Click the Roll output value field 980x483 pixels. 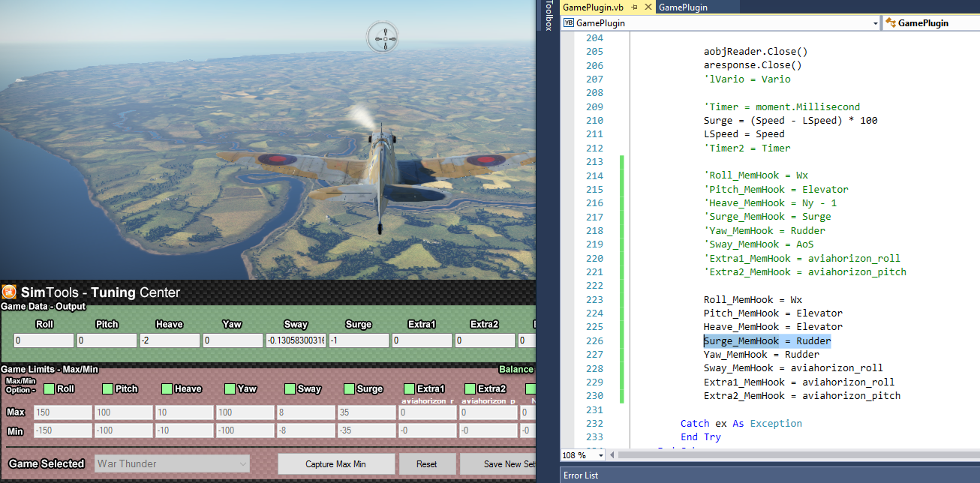(x=44, y=340)
